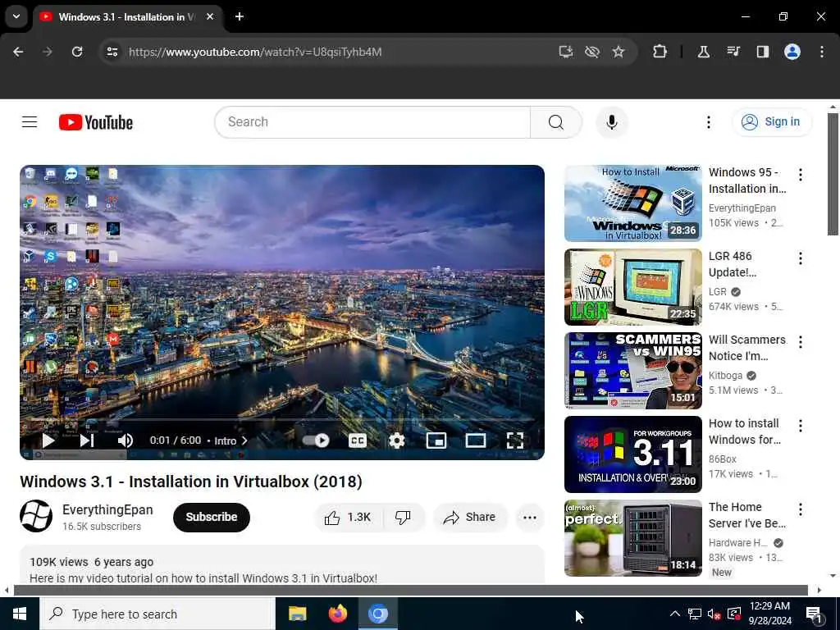The image size is (840, 630).
Task: Toggle autoplay switch in player
Action: coord(316,441)
